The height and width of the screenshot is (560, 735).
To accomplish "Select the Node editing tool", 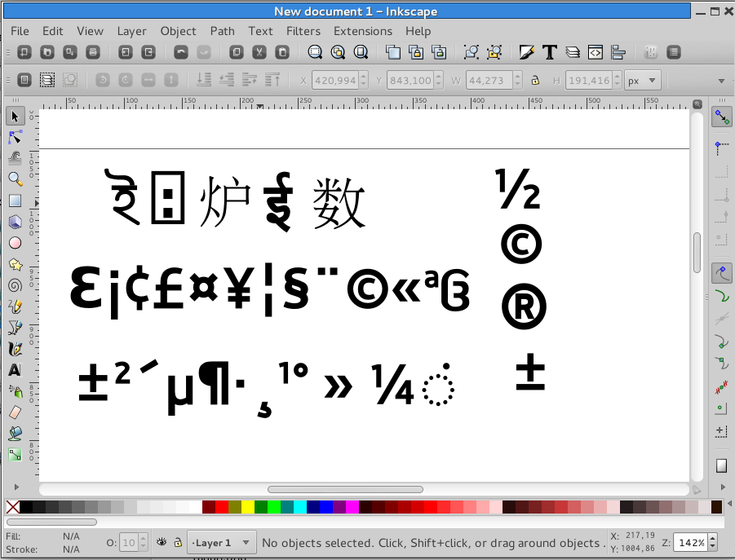I will (x=14, y=136).
